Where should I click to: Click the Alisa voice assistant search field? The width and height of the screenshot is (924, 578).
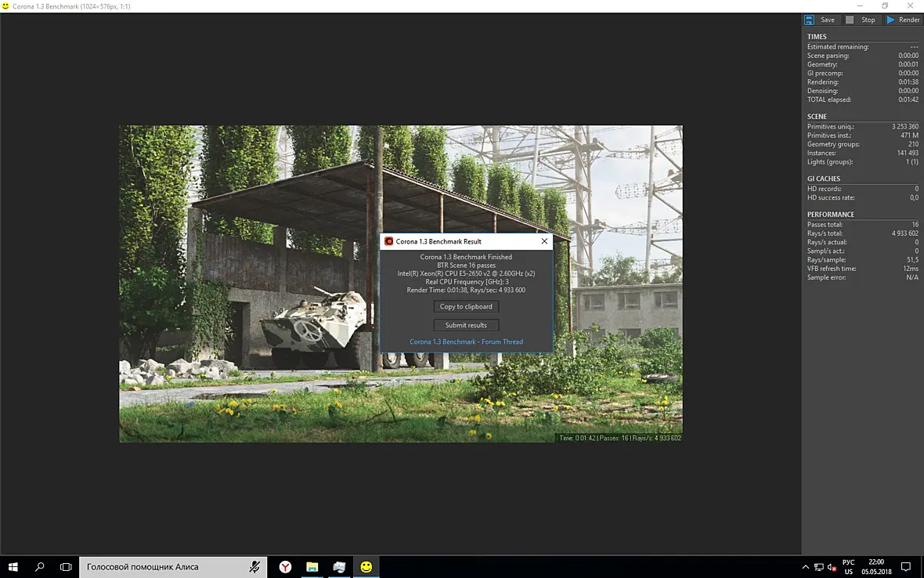(x=172, y=567)
